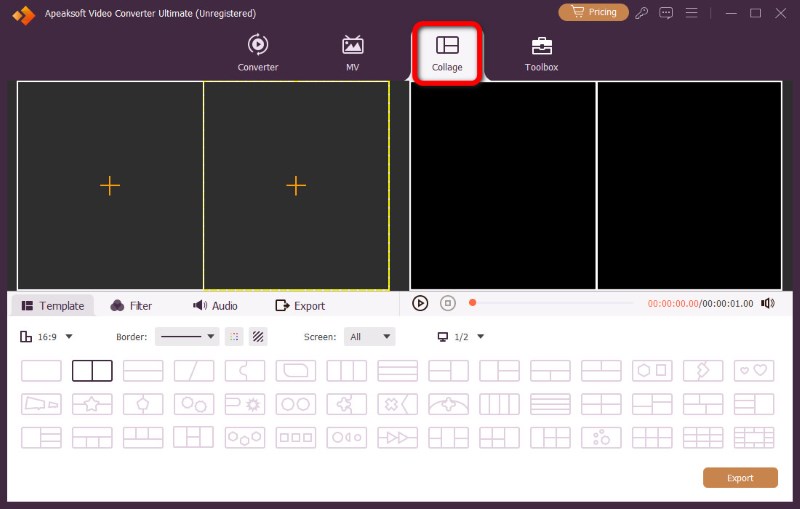Choose the diagonal slash split template
This screenshot has height=509, width=800.
click(x=194, y=371)
